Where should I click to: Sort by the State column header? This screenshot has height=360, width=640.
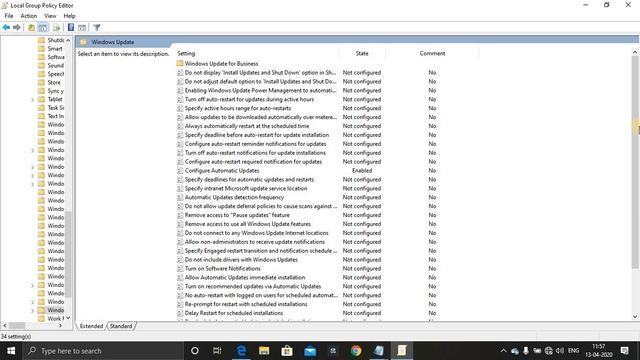pyautogui.click(x=362, y=53)
